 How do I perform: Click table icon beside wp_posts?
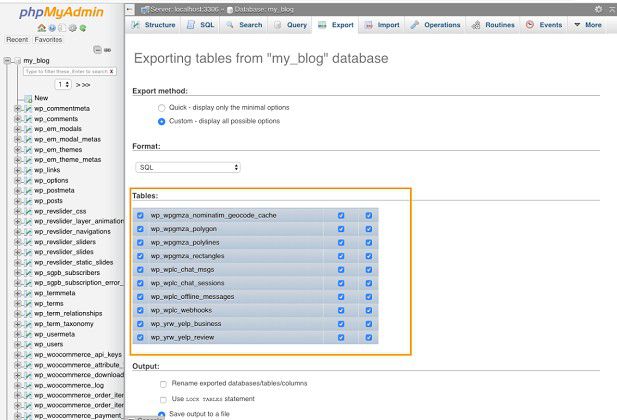(28, 201)
